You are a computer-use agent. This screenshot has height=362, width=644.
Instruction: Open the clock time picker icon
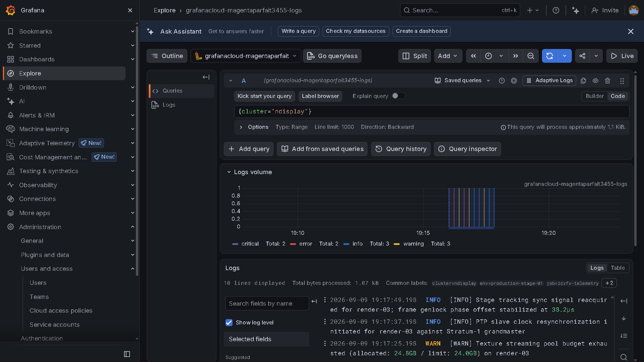pyautogui.click(x=489, y=56)
